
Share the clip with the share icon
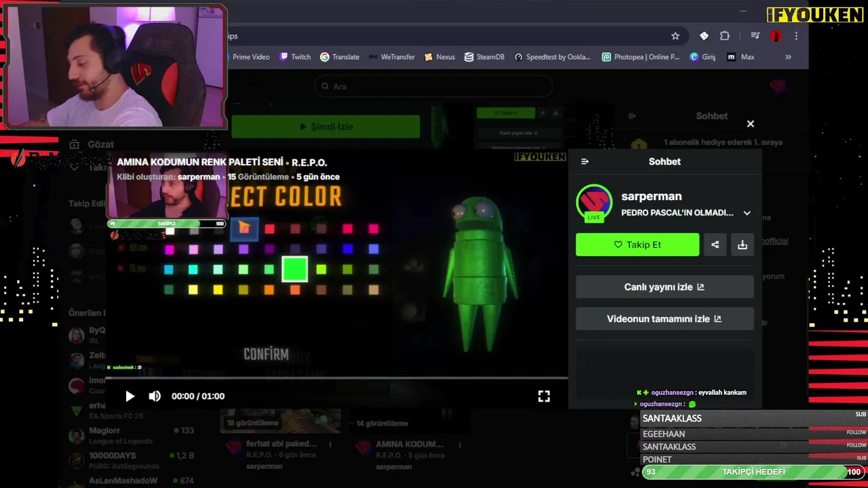click(715, 245)
